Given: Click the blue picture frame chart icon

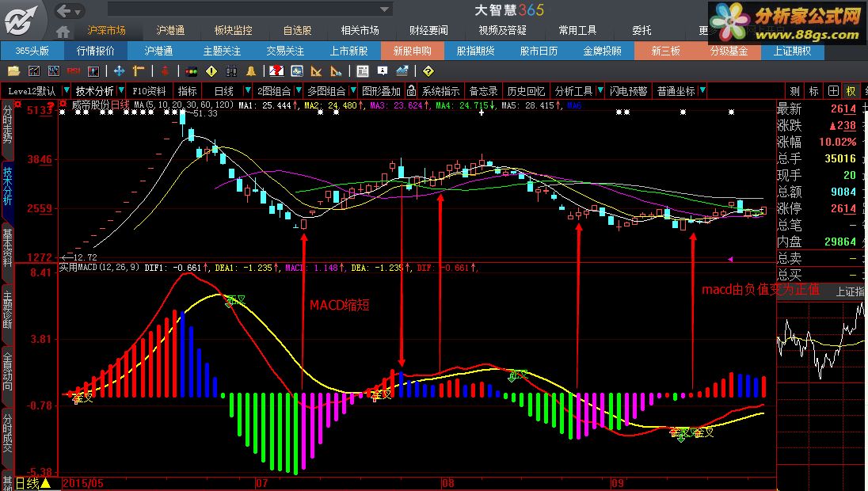Looking at the screenshot, I should 297,70.
